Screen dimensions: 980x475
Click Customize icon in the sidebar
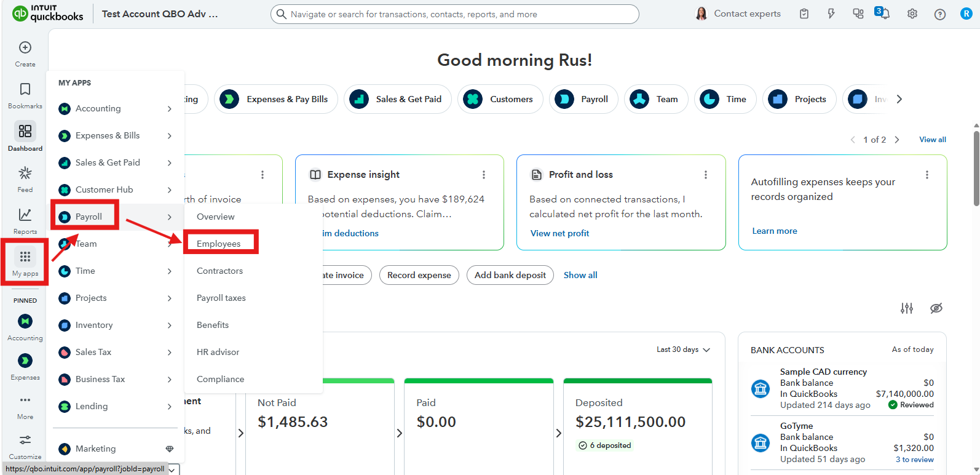pyautogui.click(x=25, y=440)
